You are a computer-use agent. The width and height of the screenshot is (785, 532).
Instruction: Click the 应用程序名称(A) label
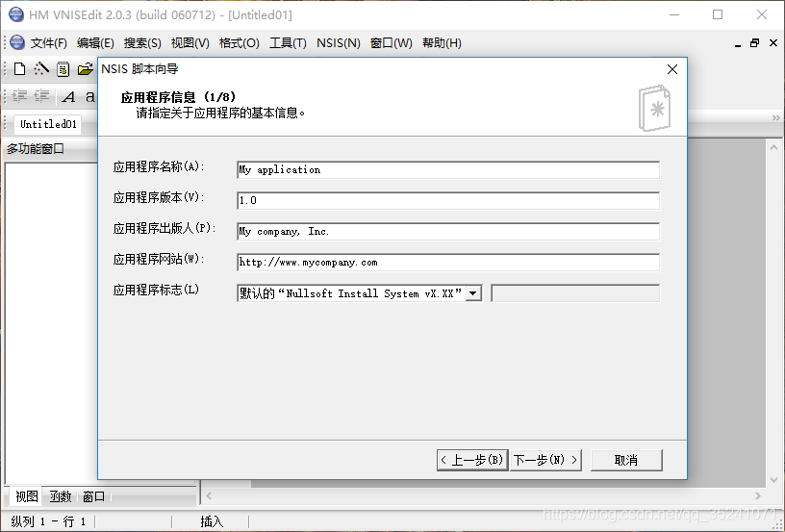tap(159, 166)
